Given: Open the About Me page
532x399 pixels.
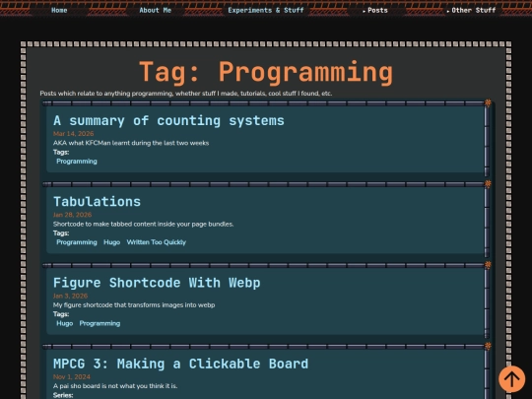Looking at the screenshot, I should click(155, 10).
